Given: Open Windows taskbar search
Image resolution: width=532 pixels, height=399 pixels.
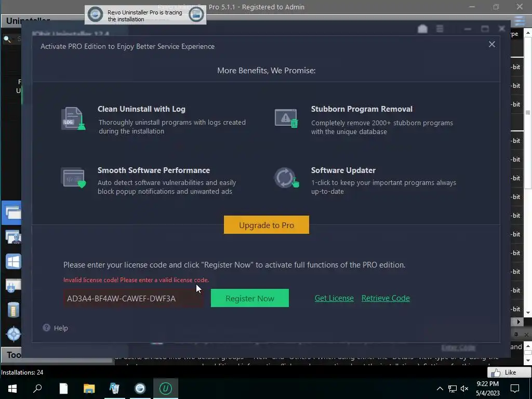Looking at the screenshot, I should pos(37,388).
